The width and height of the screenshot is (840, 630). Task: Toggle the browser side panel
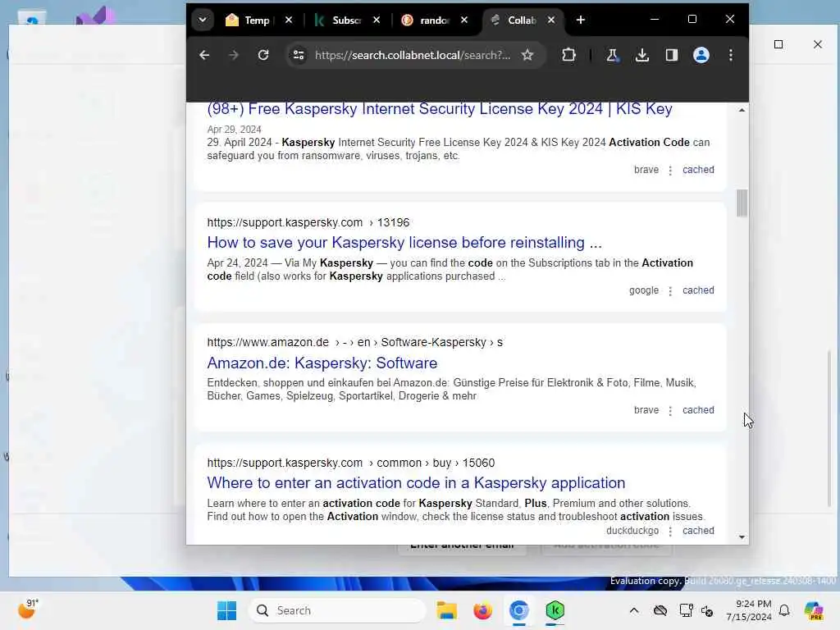(x=671, y=55)
